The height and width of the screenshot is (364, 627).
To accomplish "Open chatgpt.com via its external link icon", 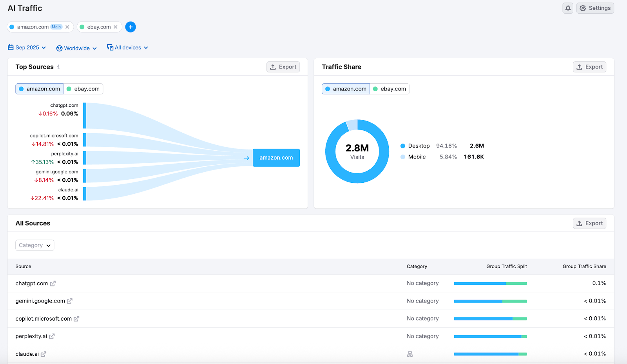I will click(x=53, y=283).
